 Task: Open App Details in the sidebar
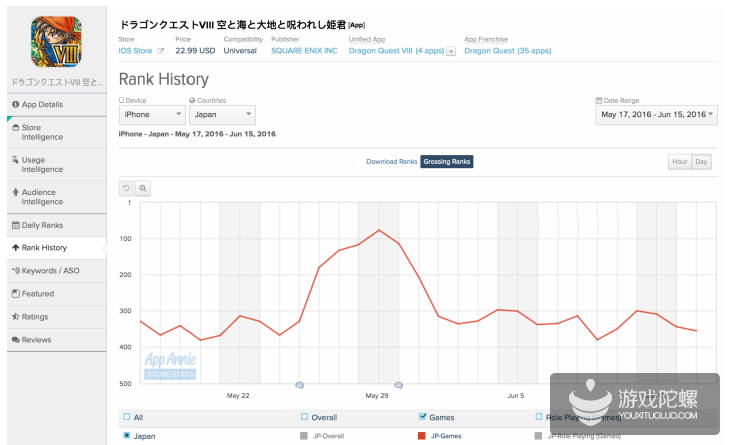click(x=52, y=104)
